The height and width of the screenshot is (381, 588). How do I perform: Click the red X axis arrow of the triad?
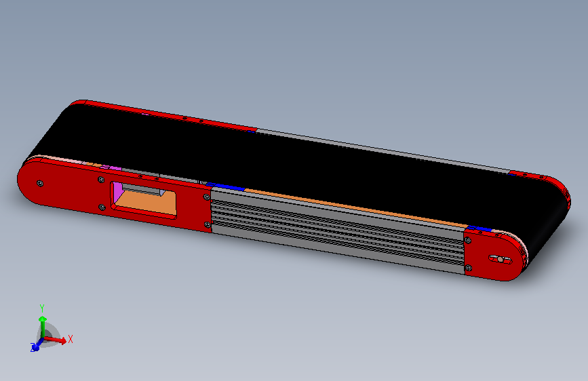pos(56,340)
